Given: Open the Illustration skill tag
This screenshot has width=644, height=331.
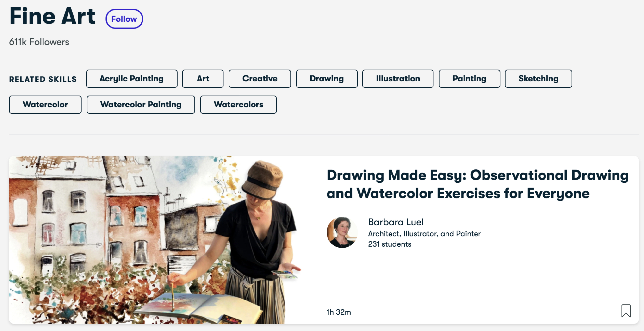Looking at the screenshot, I should tap(398, 79).
